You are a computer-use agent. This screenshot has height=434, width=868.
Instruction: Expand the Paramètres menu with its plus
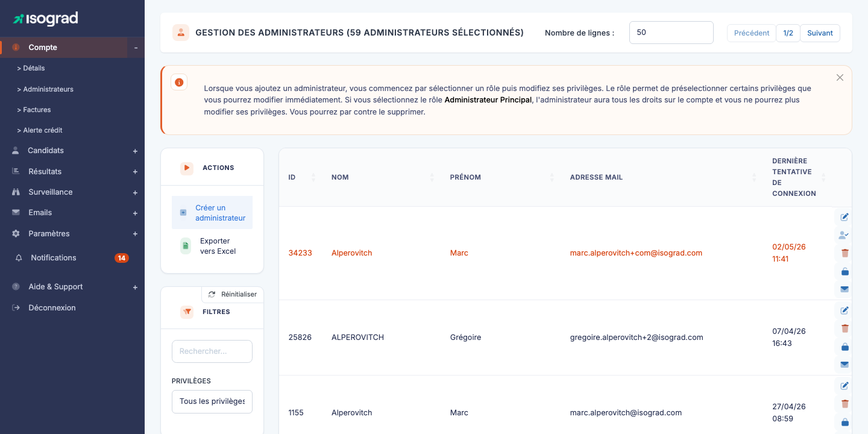click(135, 234)
